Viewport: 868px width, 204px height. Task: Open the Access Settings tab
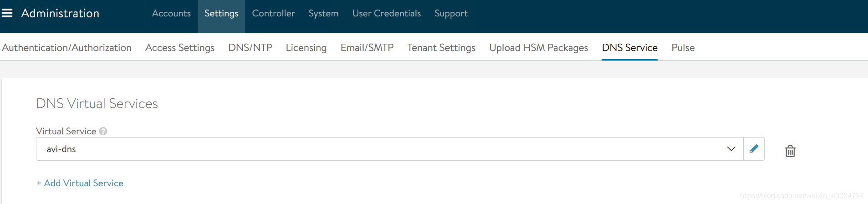[180, 47]
